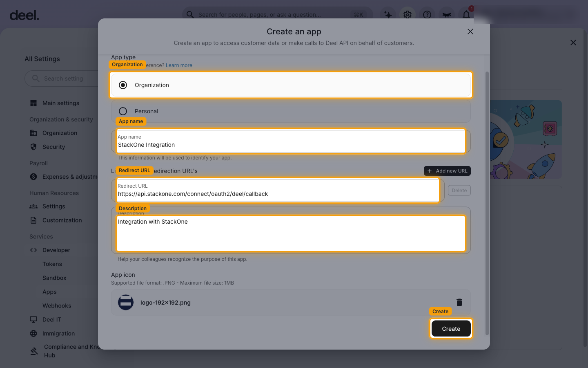
Task: Click the Immigration globe icon
Action: [33, 334]
